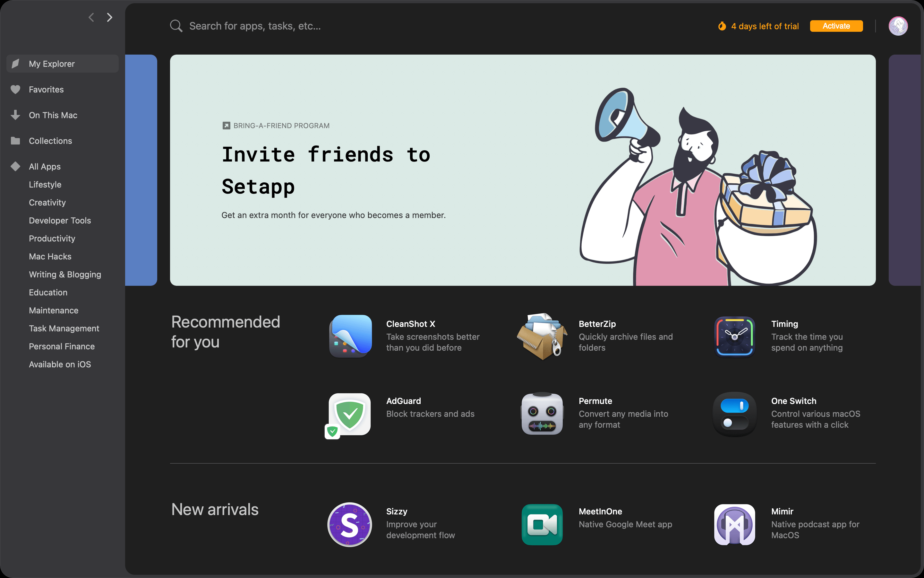924x578 pixels.
Task: Select the Mac Hacks category
Action: click(50, 256)
